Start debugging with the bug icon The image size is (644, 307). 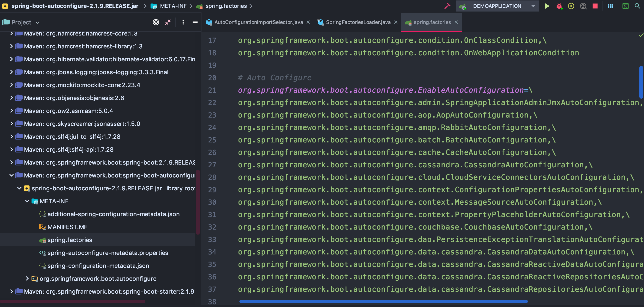pyautogui.click(x=559, y=6)
